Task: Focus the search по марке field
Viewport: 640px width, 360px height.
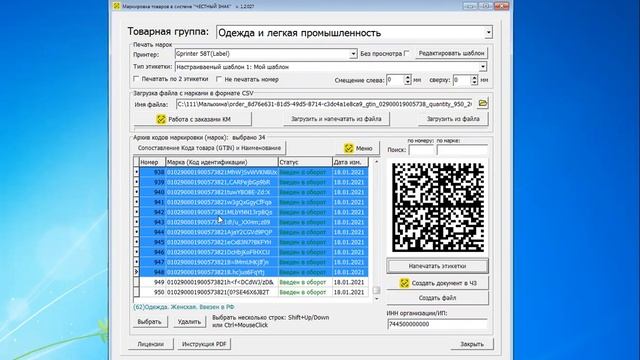Action: [x=462, y=150]
